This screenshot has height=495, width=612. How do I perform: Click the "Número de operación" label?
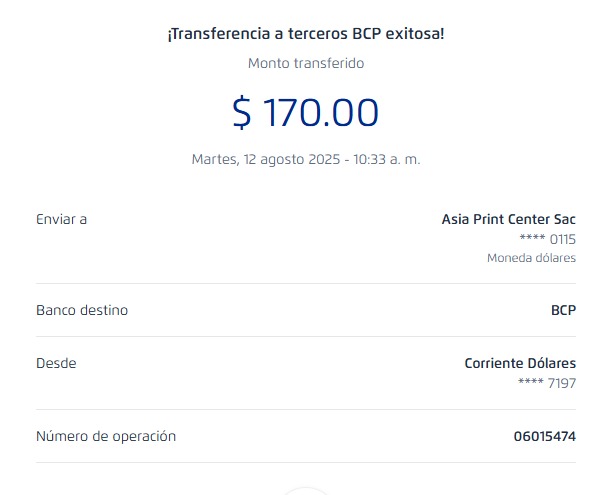pos(106,436)
